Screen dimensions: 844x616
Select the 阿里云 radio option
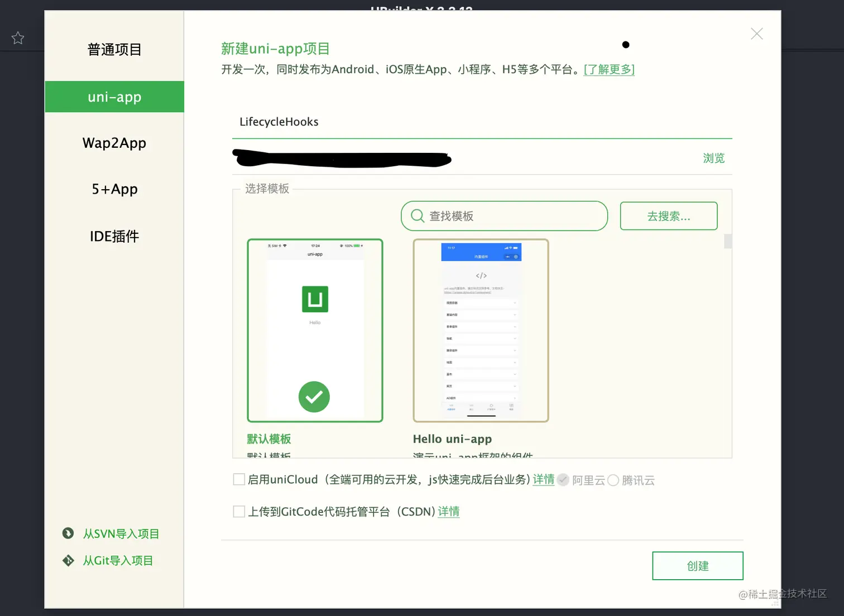tap(563, 480)
